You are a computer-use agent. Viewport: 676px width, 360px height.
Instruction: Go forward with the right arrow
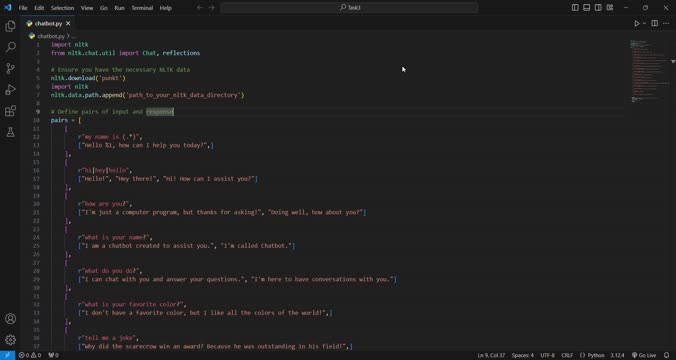tap(211, 8)
